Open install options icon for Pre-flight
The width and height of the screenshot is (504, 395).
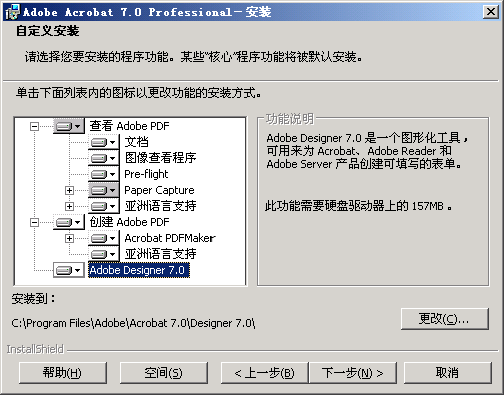(104, 174)
